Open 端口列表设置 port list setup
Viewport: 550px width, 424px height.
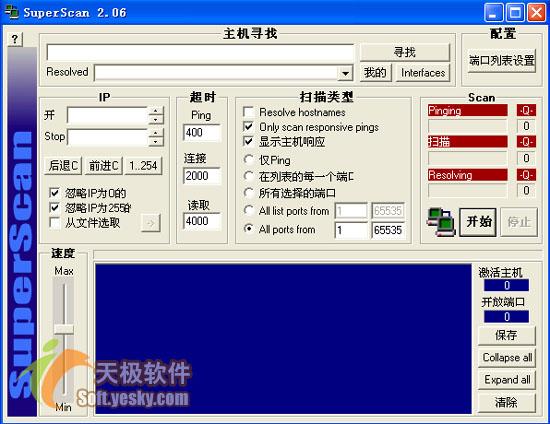pyautogui.click(x=502, y=61)
